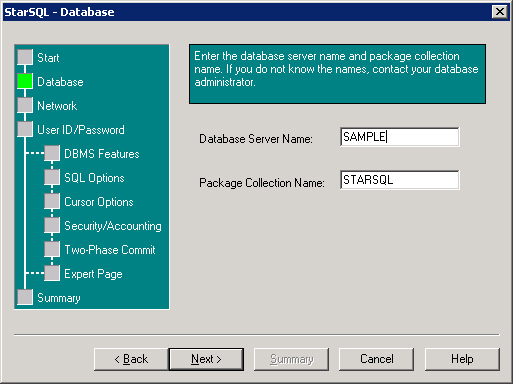Click the 'Package Collection Name:' label
The image size is (513, 384).
click(262, 183)
